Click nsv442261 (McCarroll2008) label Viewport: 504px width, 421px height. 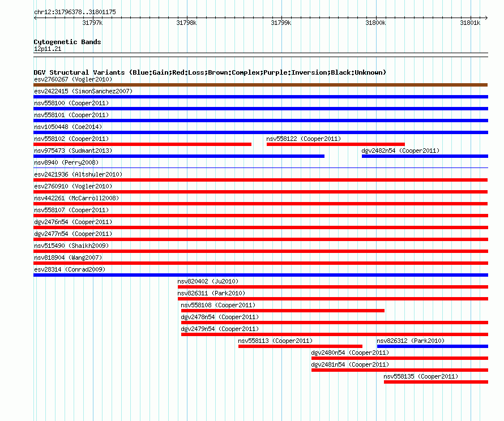76,198
